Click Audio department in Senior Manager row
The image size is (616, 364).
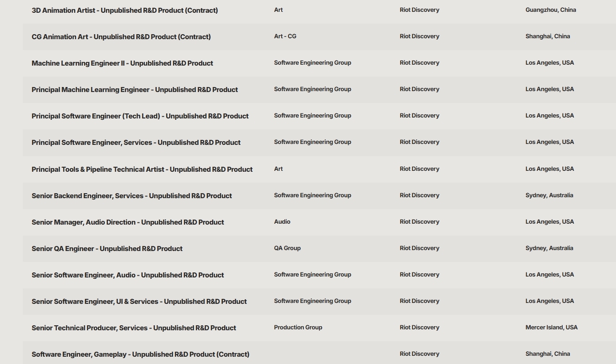(282, 222)
